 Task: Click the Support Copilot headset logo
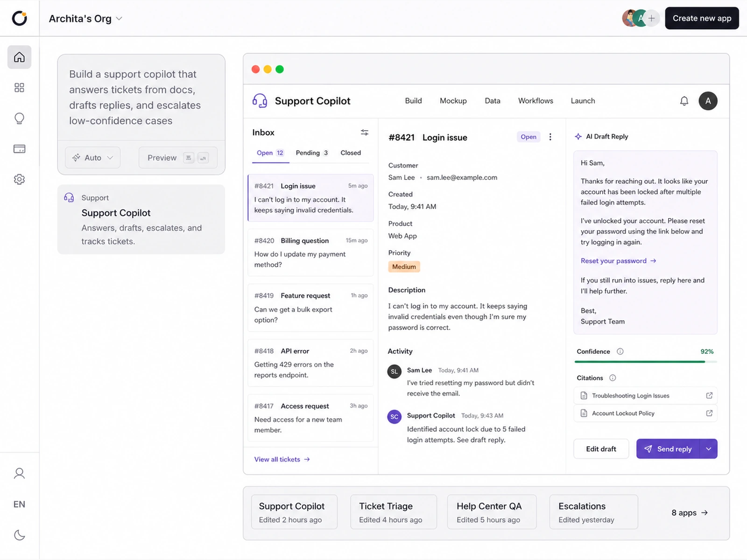click(260, 101)
